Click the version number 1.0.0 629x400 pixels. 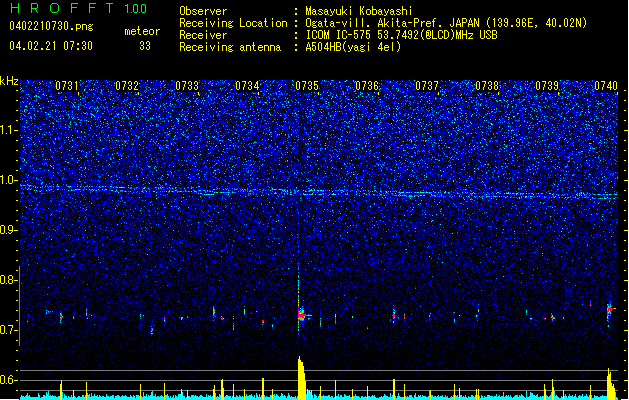point(136,9)
